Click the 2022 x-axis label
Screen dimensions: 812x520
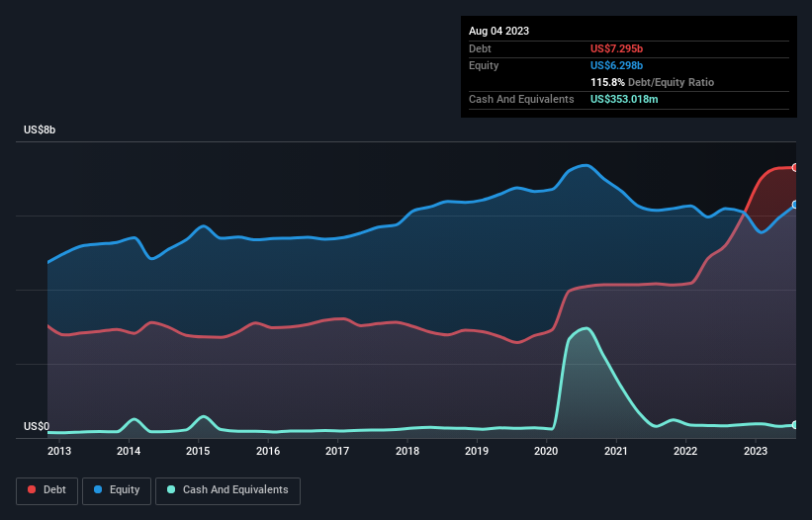pos(685,451)
